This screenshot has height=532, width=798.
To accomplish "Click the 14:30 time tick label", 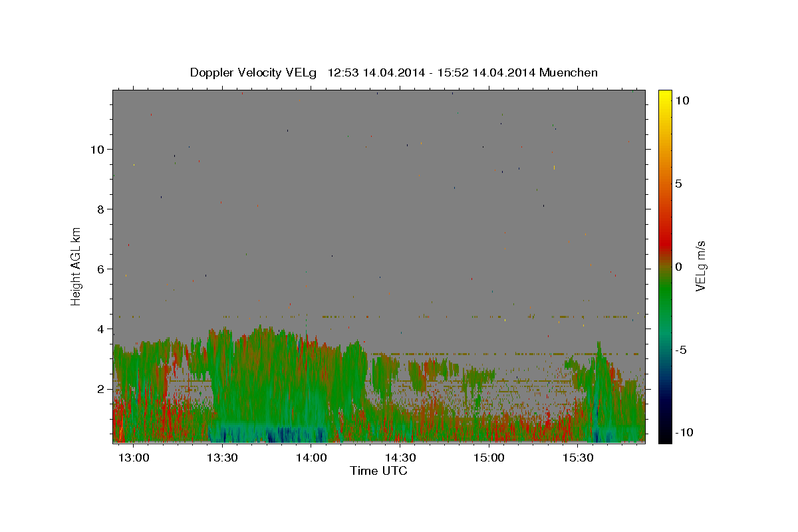I will click(400, 458).
